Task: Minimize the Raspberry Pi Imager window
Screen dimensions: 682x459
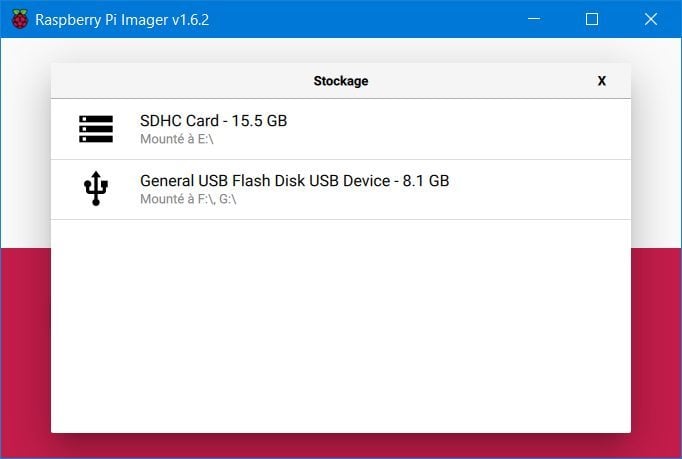Action: [534, 19]
